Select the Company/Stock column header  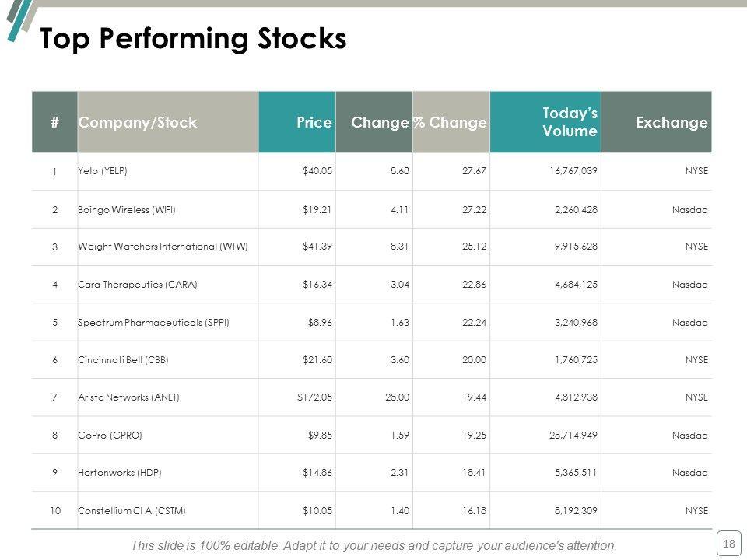coord(138,122)
